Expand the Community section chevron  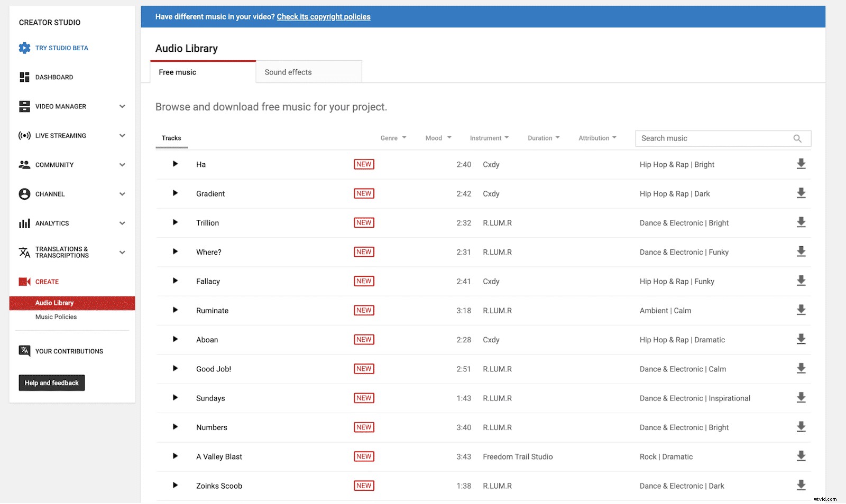point(123,164)
